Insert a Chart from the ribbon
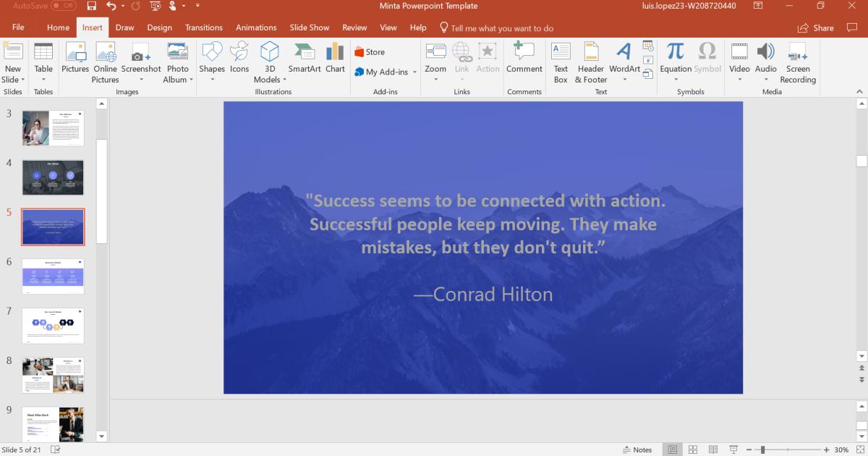868x456 pixels. click(335, 62)
